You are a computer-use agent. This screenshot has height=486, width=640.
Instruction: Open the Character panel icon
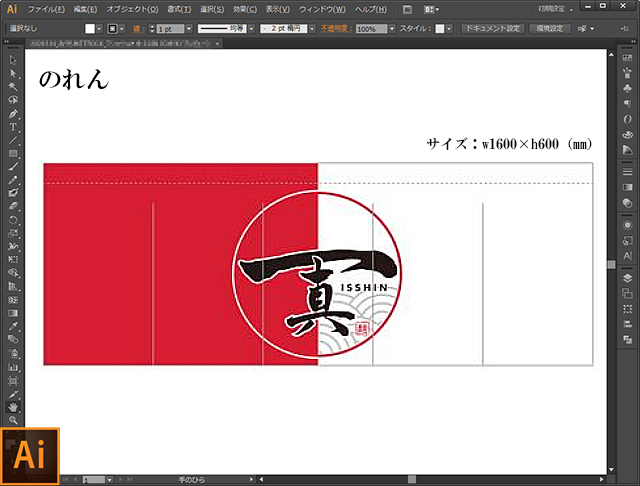pos(627,256)
